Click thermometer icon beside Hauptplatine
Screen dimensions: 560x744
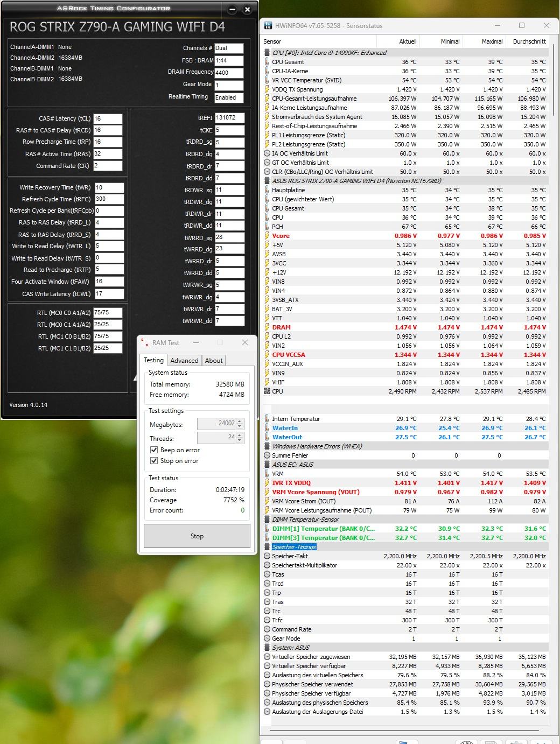click(267, 190)
